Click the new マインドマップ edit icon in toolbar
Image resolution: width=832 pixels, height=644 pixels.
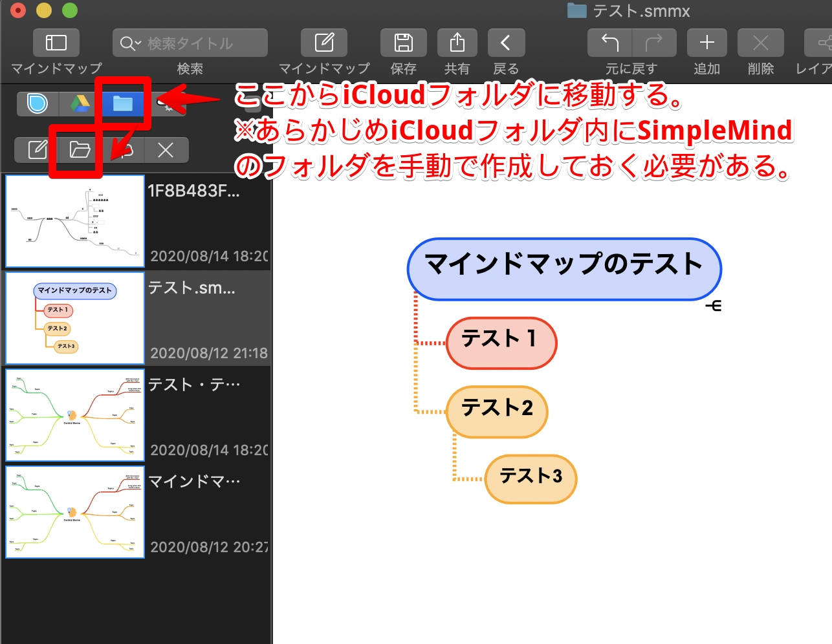point(324,43)
